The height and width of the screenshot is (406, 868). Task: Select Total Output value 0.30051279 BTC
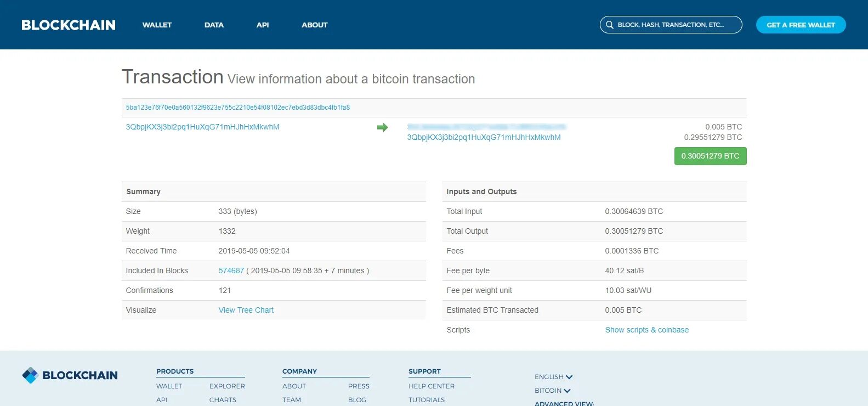click(634, 231)
